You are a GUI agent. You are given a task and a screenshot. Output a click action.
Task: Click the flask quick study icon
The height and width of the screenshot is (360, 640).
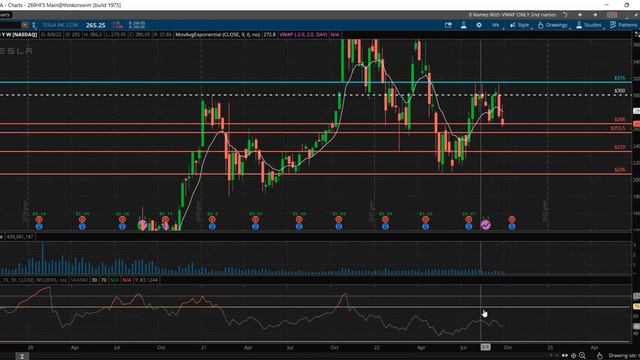point(464,25)
